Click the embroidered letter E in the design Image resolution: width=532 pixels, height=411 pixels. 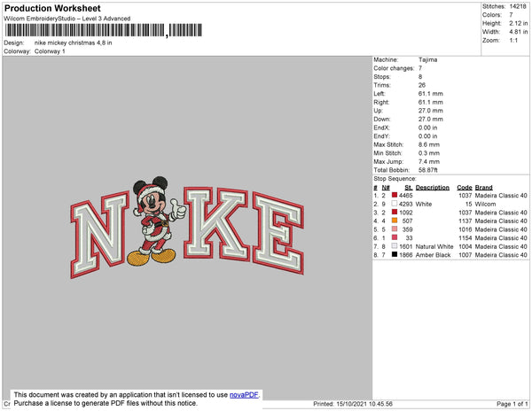[x=279, y=233]
